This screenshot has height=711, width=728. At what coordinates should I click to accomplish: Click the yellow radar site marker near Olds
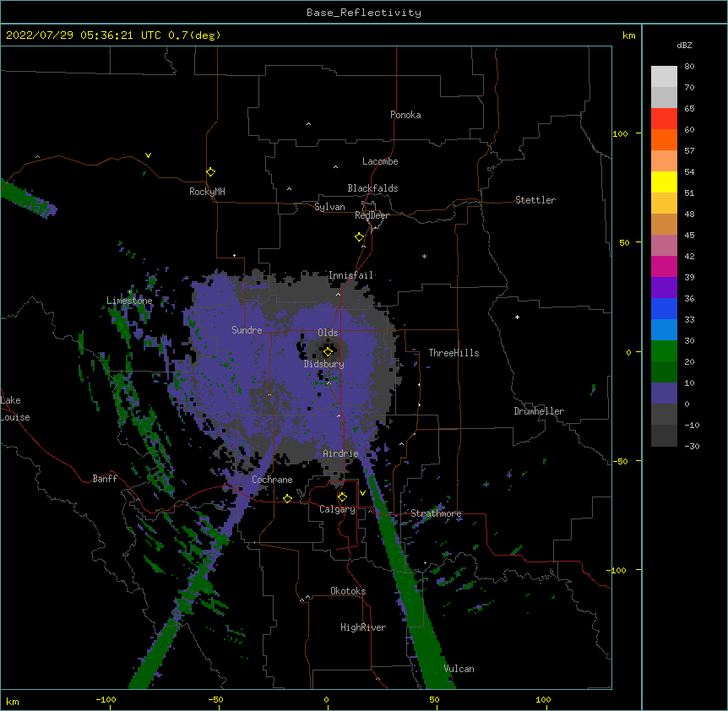tap(328, 351)
